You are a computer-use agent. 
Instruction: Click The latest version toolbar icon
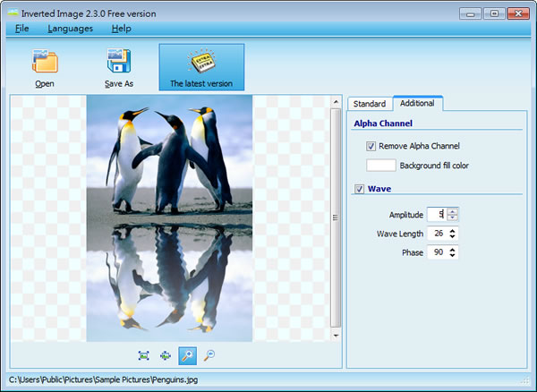(x=201, y=61)
